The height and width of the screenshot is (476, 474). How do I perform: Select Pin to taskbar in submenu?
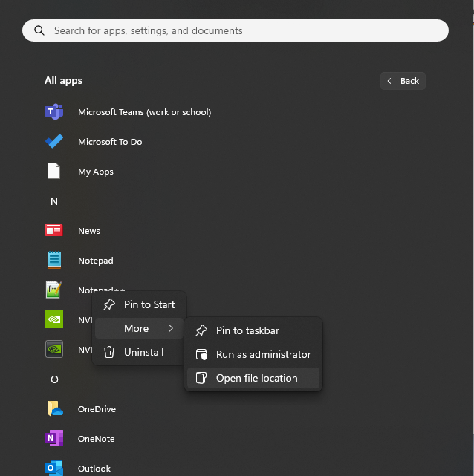253,330
